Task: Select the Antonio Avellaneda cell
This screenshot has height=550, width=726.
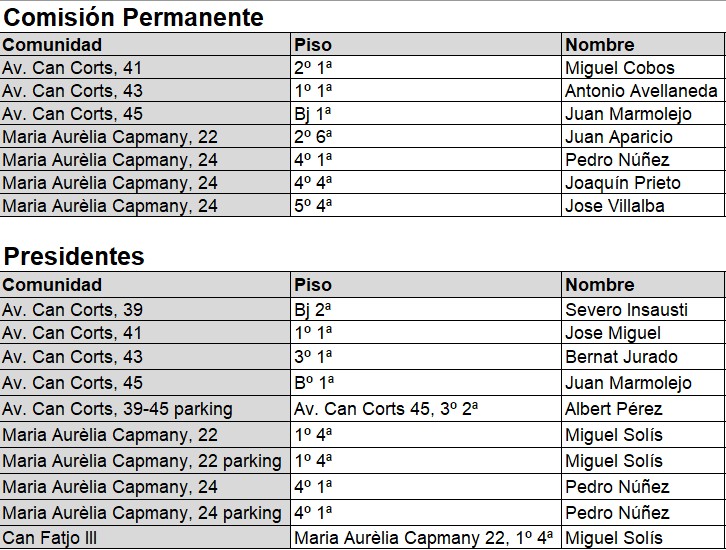Action: pyautogui.click(x=641, y=91)
